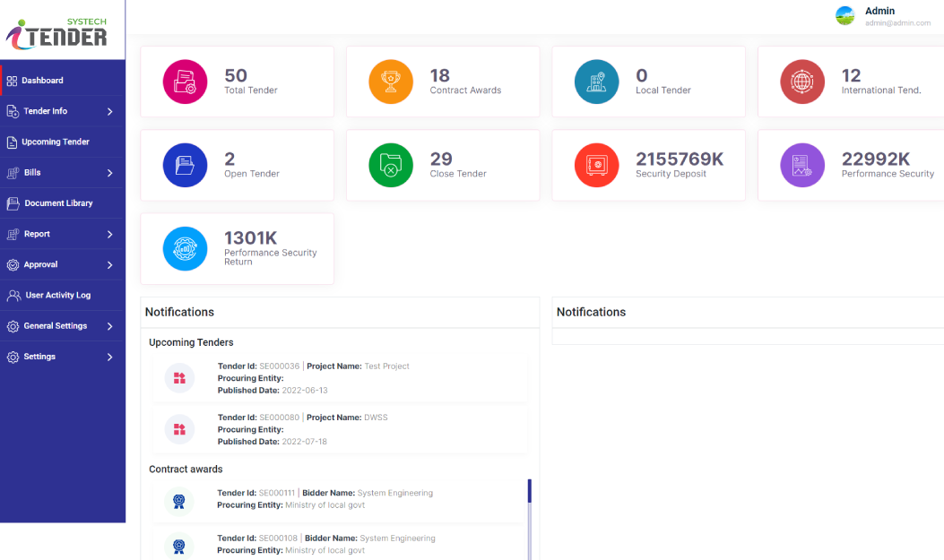Expand the Report menu section
The width and height of the screenshot is (944, 560).
(109, 235)
